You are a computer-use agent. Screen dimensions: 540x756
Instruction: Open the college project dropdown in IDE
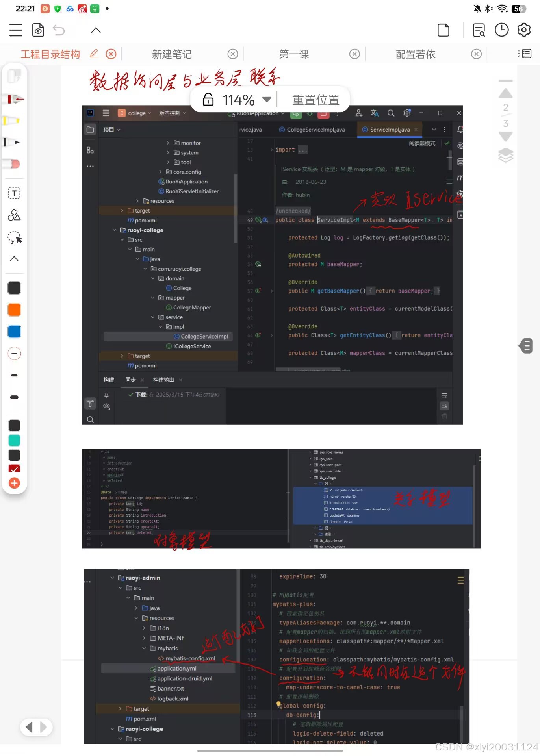(x=135, y=113)
